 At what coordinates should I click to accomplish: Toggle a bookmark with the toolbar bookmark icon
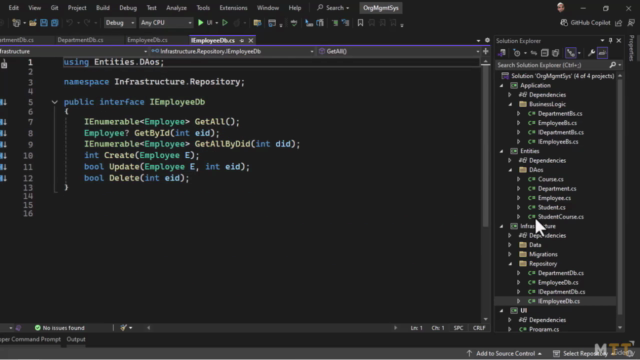point(360,23)
